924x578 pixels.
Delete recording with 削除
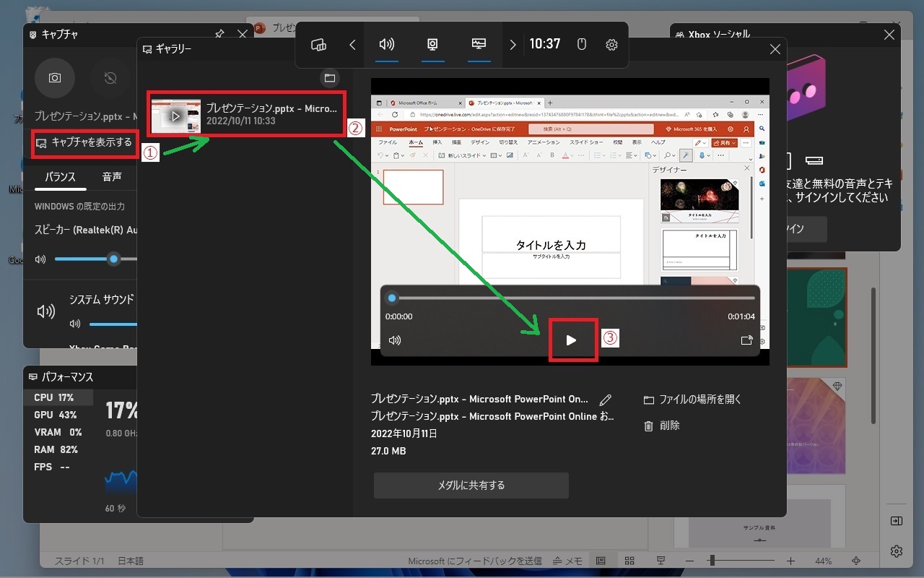pos(661,426)
